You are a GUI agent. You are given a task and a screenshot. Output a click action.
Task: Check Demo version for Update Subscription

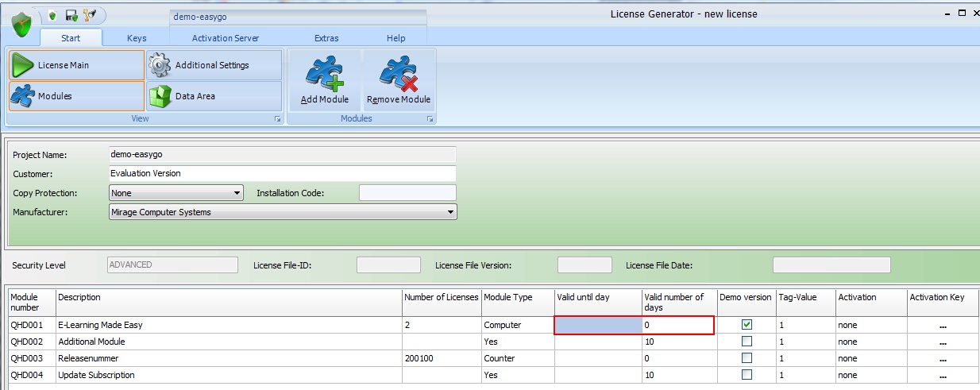click(x=747, y=375)
